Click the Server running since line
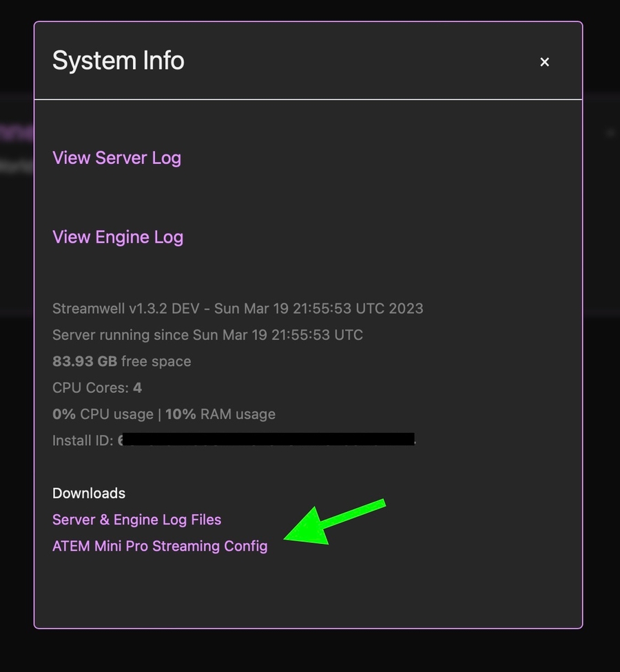The width and height of the screenshot is (620, 672). pos(207,335)
